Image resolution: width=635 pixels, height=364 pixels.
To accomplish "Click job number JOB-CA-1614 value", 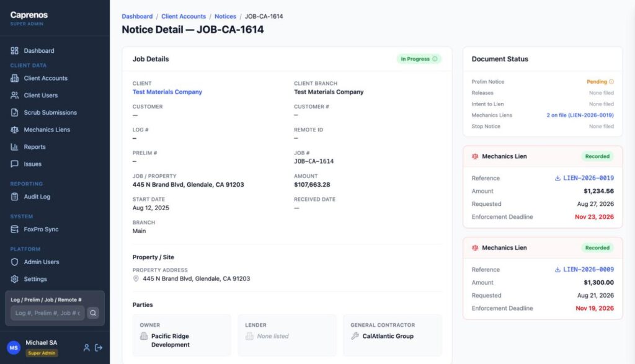I will (x=314, y=161).
